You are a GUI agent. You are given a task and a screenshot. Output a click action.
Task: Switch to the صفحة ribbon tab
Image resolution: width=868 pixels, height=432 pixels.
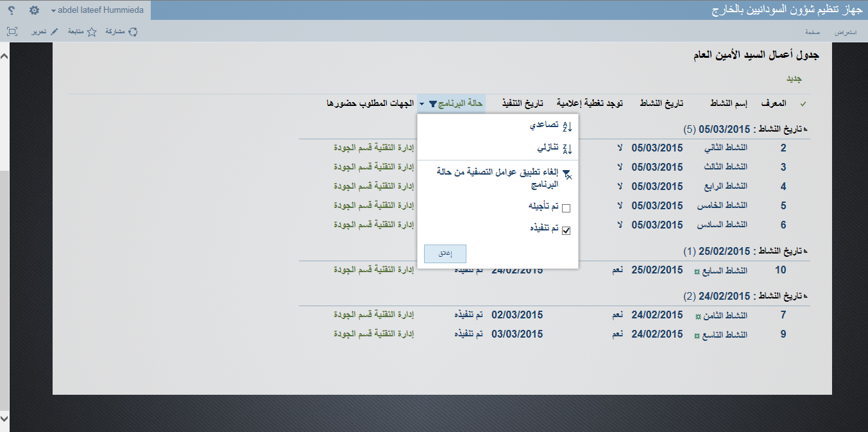[x=813, y=32]
